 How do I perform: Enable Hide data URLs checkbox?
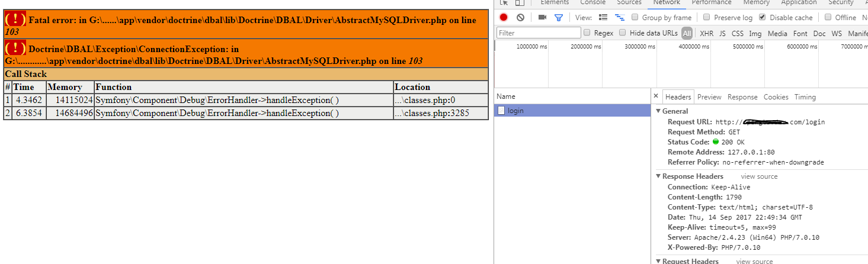[x=623, y=33]
